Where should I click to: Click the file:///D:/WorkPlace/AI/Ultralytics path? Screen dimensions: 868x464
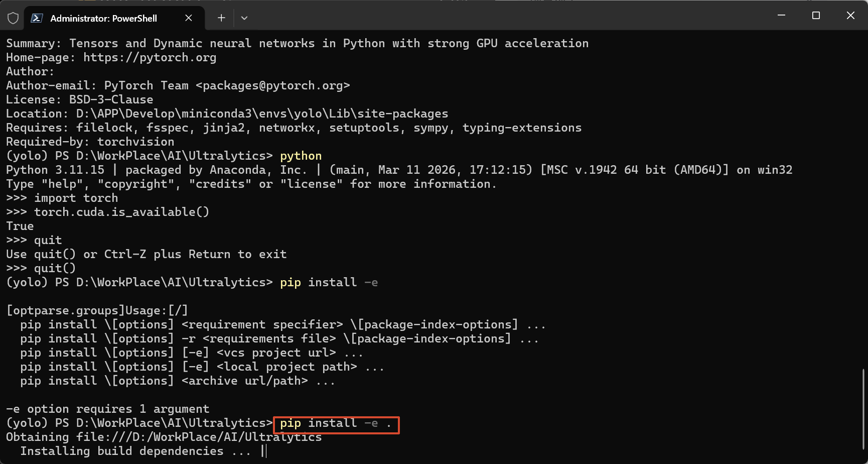[199, 437]
